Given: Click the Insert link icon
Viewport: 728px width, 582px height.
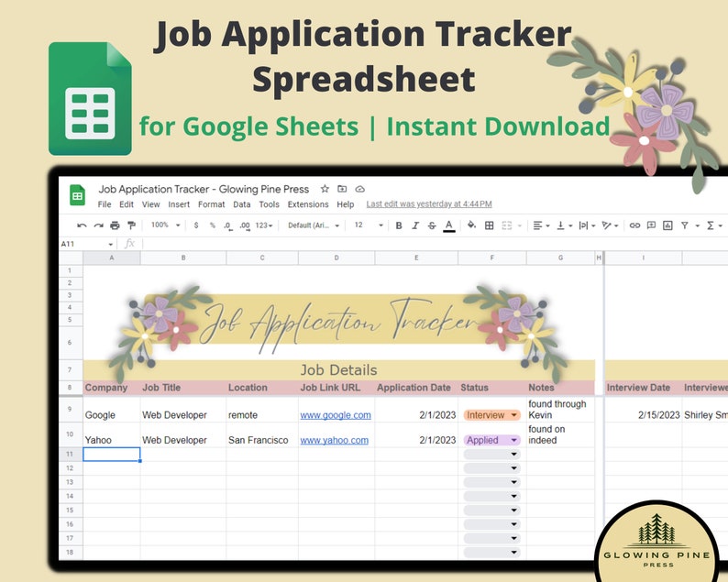Looking at the screenshot, I should click(634, 225).
